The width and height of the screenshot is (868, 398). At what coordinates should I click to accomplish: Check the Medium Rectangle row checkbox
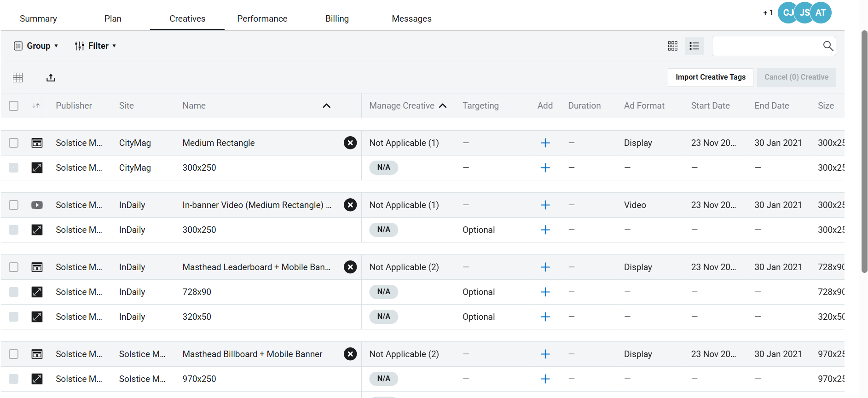(x=14, y=143)
